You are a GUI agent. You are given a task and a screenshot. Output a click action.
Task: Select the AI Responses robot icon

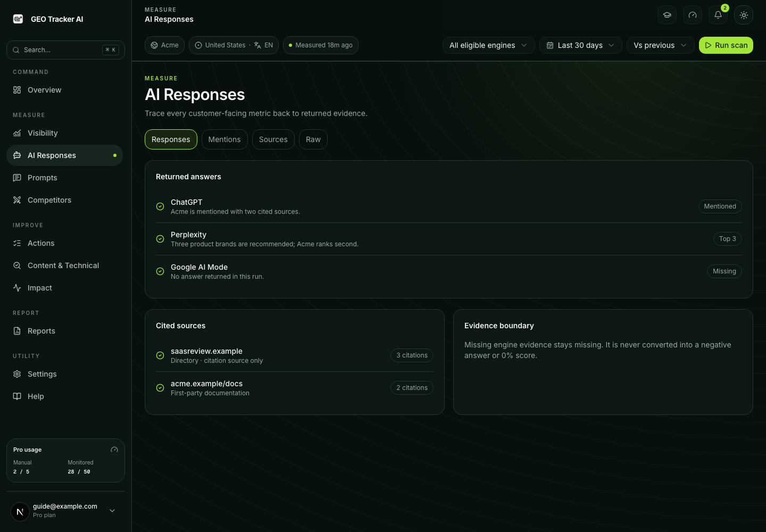(x=17, y=155)
